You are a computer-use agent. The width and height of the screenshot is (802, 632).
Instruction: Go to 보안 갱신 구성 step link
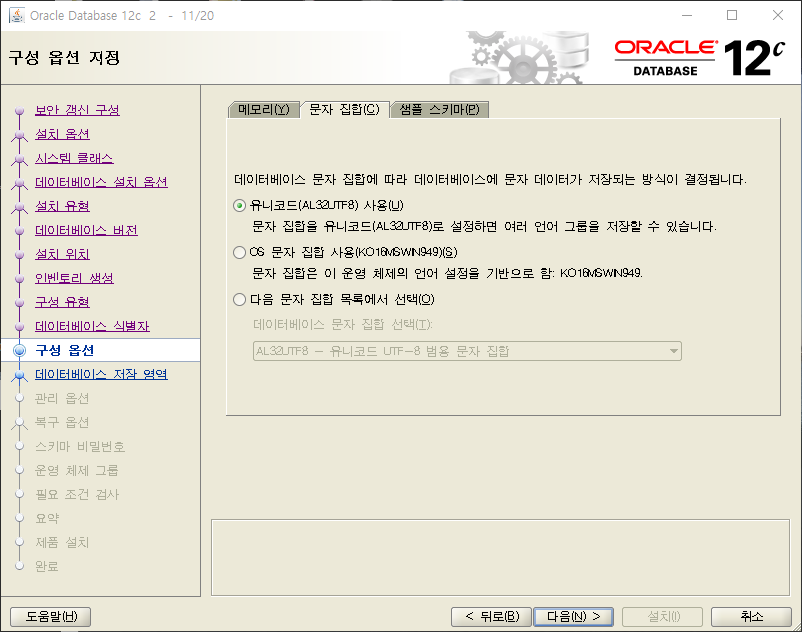tap(77, 110)
